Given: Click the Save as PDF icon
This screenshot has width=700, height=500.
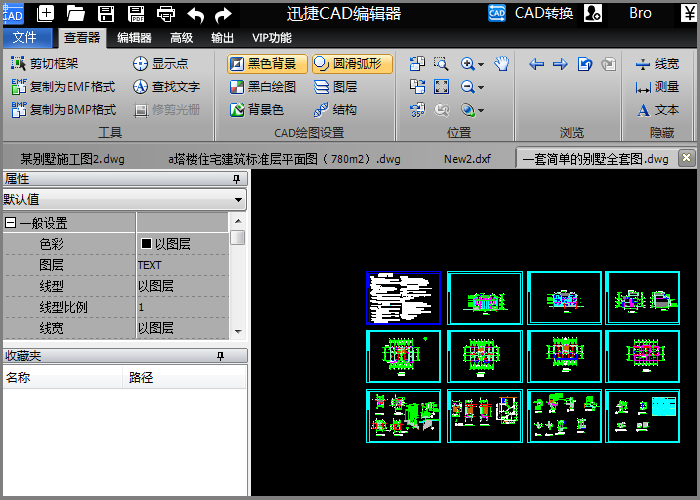Looking at the screenshot, I should (x=136, y=14).
